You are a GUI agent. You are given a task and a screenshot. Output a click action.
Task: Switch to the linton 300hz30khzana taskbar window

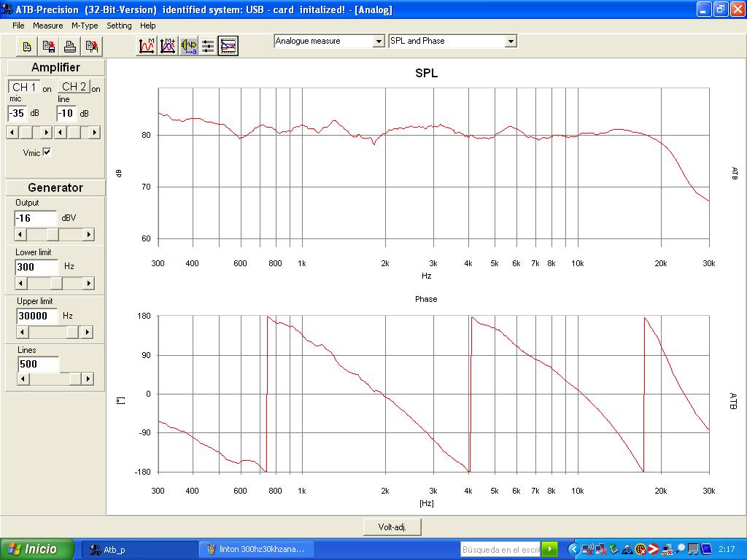257,550
